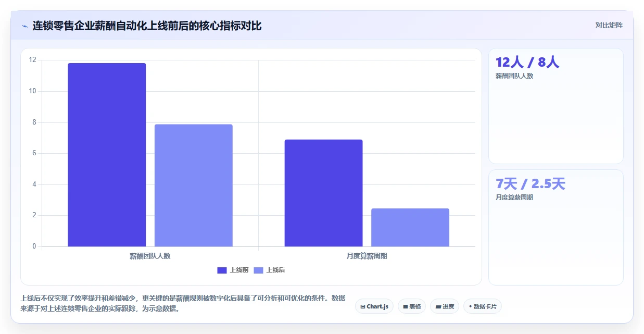Viewport: 644px width, 334px height.
Task: Click the 上线前 bar for 月度算薪周期
Action: coord(323,193)
